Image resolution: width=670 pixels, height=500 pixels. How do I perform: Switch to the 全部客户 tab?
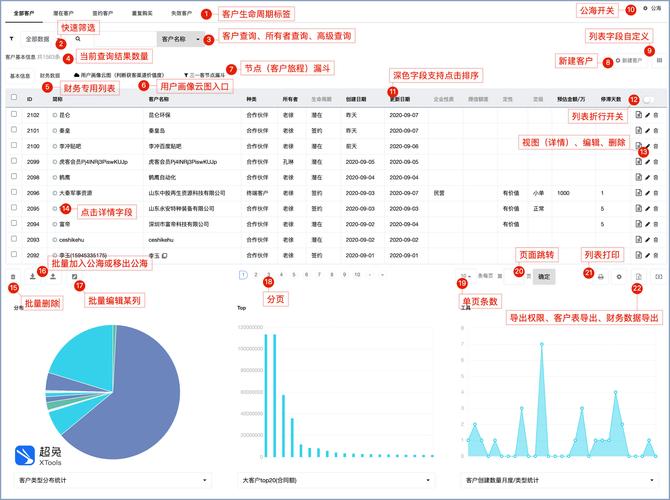pos(24,13)
